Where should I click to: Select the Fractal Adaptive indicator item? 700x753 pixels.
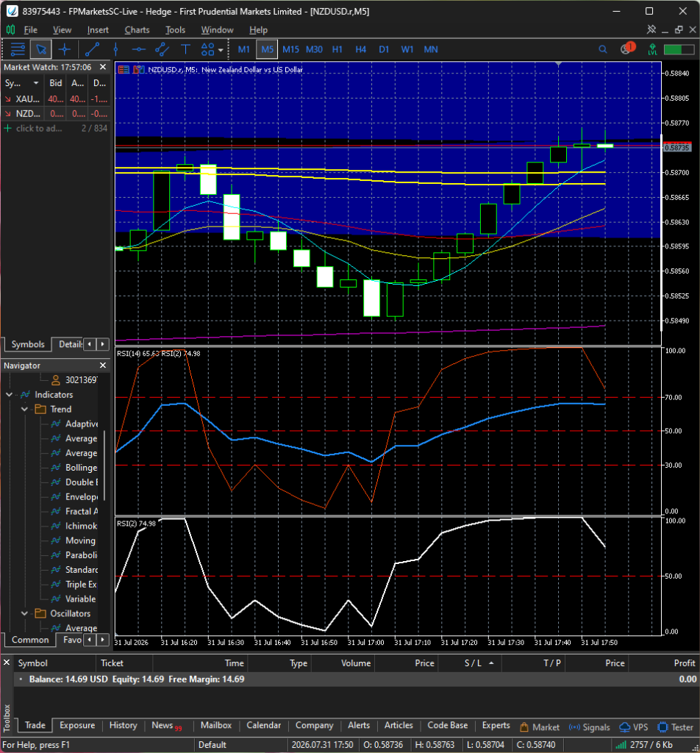pyautogui.click(x=81, y=512)
